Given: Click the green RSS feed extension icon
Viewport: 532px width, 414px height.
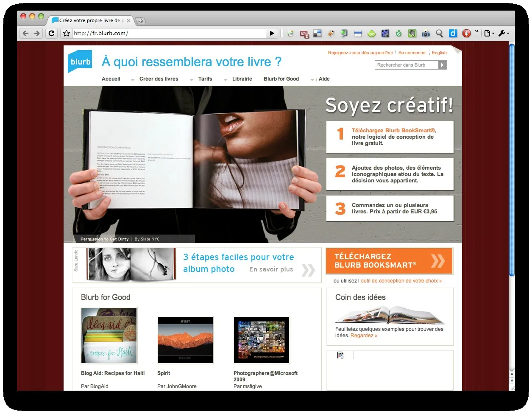Looking at the screenshot, I should 372,33.
